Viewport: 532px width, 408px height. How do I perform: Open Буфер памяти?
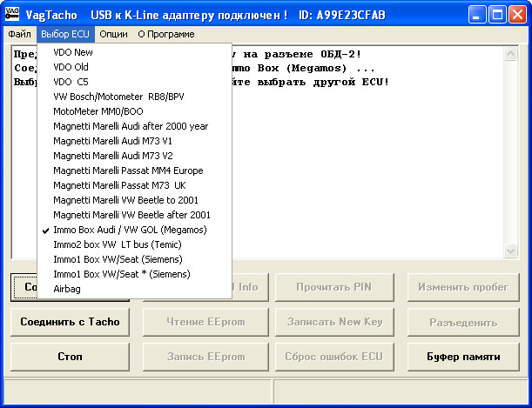[463, 357]
